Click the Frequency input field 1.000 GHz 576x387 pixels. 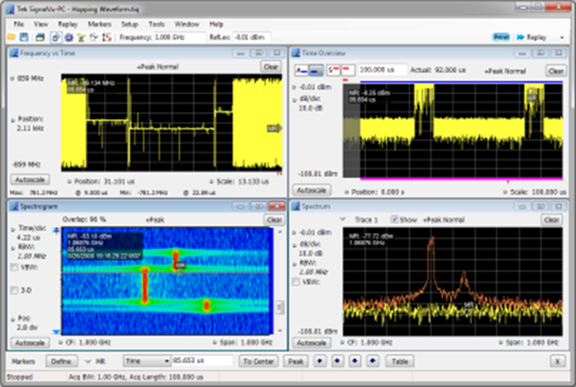[x=180, y=37]
